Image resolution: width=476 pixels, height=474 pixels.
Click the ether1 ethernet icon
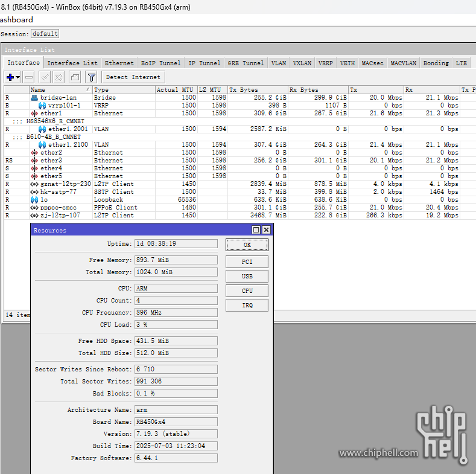[x=34, y=114]
